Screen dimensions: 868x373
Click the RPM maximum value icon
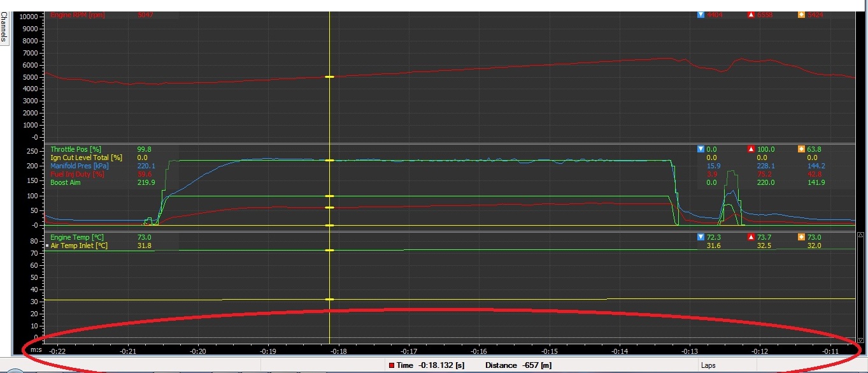pyautogui.click(x=751, y=15)
